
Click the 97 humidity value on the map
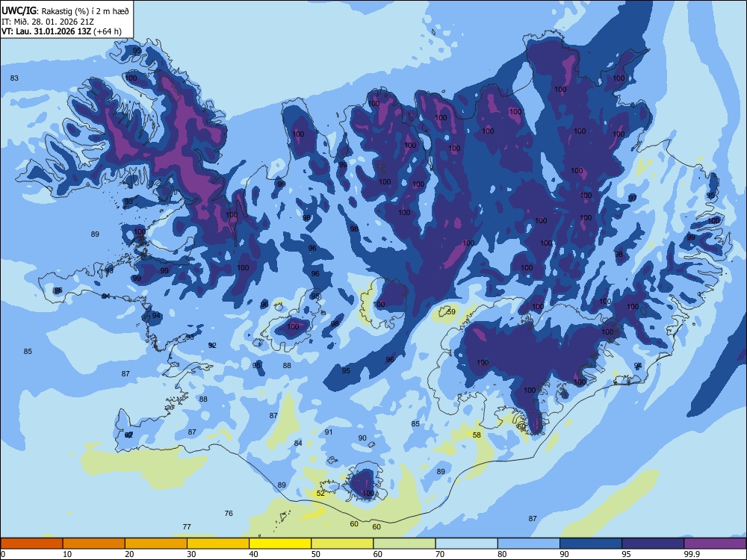[x=632, y=198]
